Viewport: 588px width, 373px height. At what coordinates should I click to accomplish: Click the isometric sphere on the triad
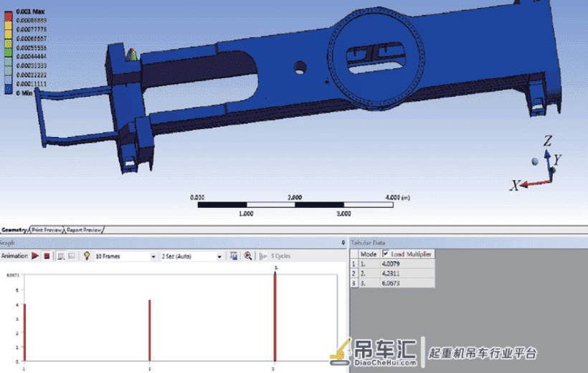pos(535,161)
